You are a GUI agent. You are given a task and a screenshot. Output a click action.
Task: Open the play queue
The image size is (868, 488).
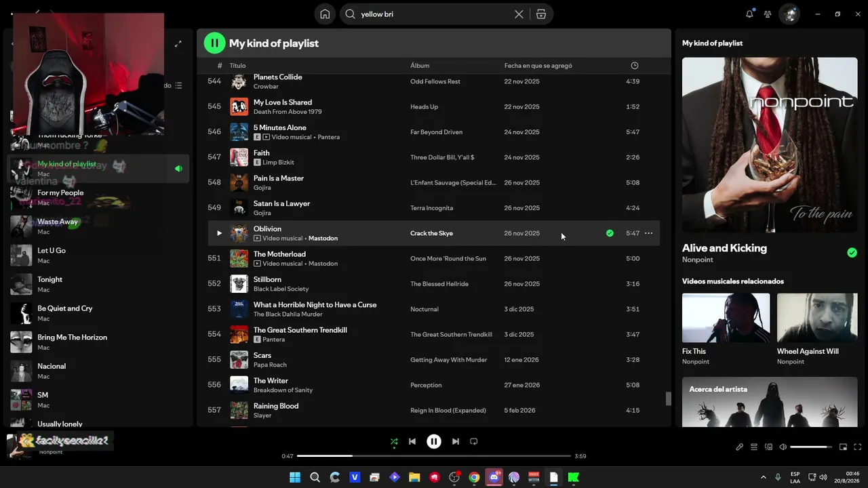pyautogui.click(x=754, y=447)
